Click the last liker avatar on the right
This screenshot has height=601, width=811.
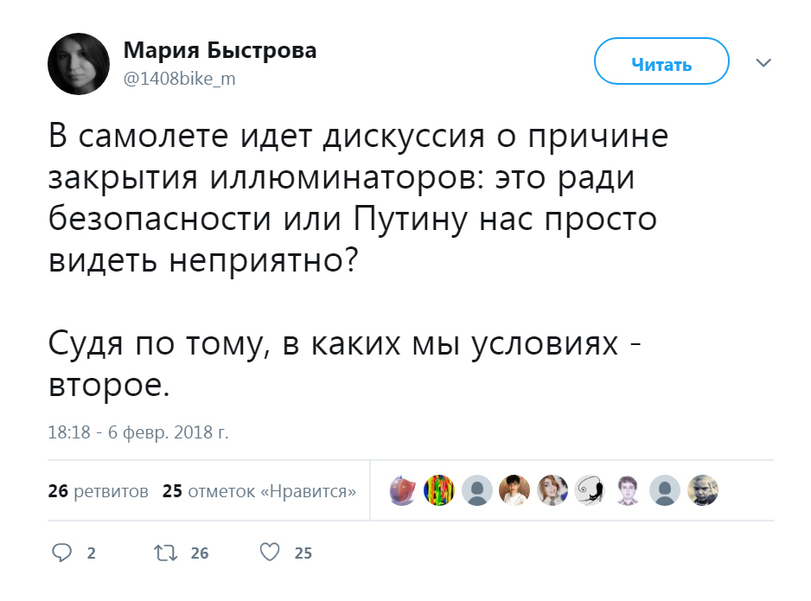click(703, 490)
